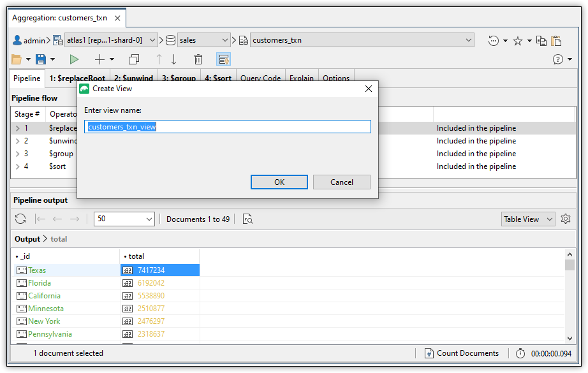
Task: Open help via the question mark icon
Action: point(558,59)
